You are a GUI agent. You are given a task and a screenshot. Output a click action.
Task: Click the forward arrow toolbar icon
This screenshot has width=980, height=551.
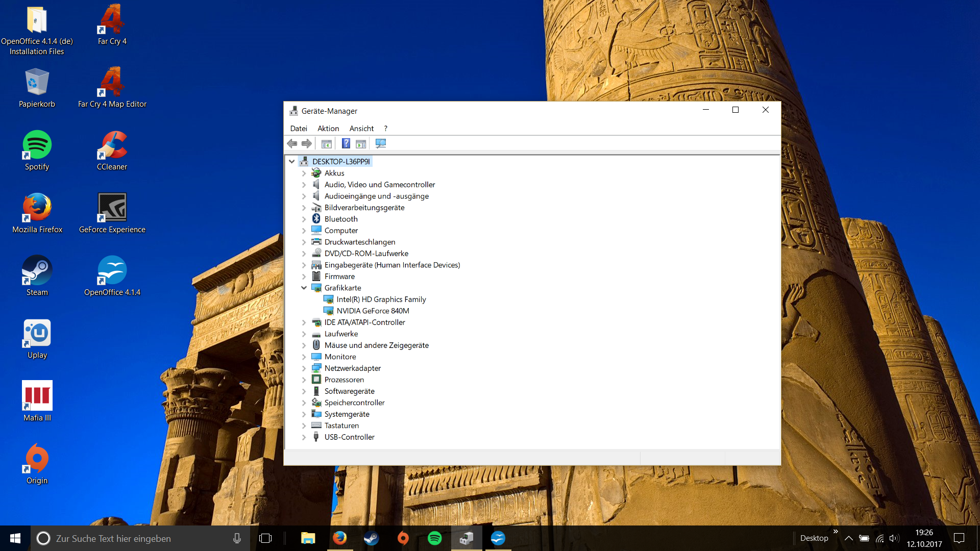307,144
